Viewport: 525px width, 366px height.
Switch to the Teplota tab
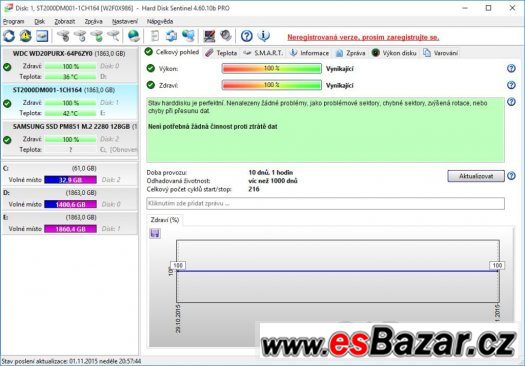click(x=221, y=53)
